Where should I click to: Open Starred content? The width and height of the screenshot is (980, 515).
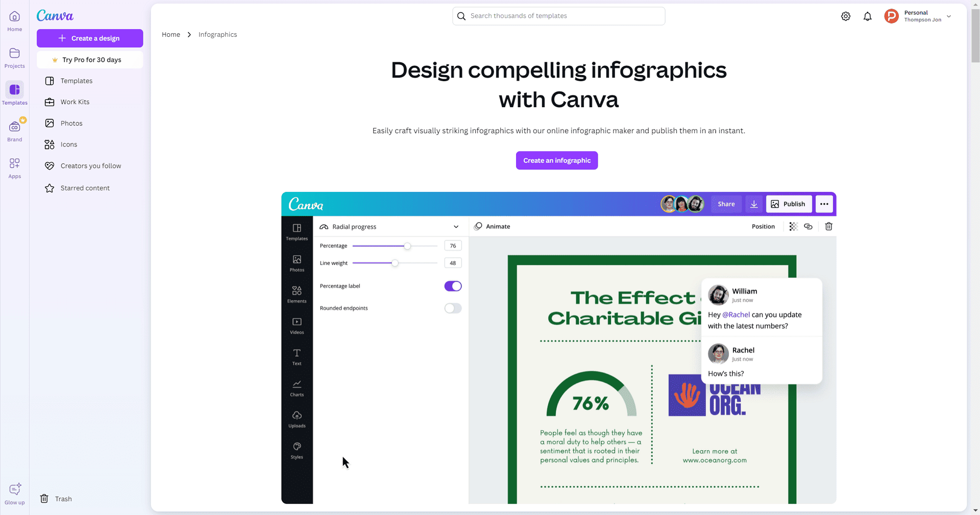90,188
